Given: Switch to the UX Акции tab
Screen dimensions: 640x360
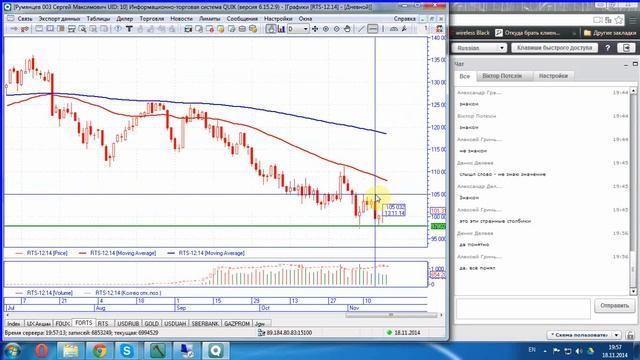Looking at the screenshot, I should 38,324.
